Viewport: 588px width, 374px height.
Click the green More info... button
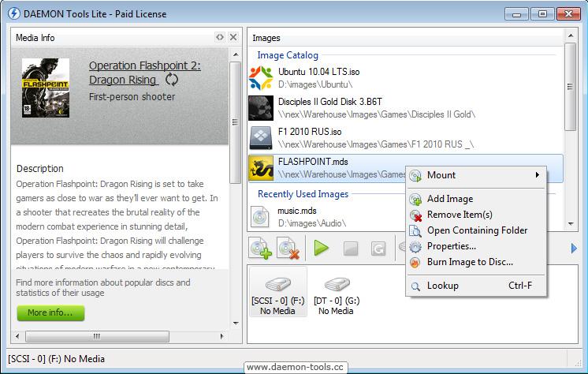pyautogui.click(x=50, y=312)
